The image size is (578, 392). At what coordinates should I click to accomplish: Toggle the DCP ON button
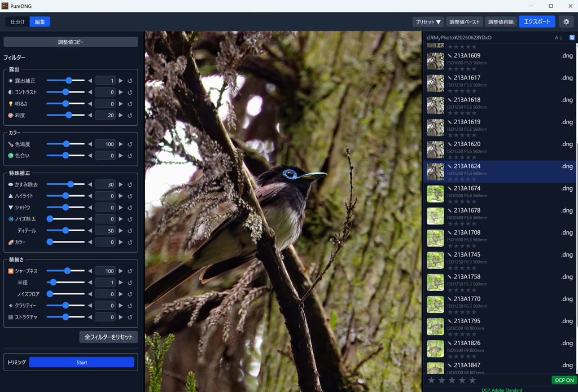point(564,380)
